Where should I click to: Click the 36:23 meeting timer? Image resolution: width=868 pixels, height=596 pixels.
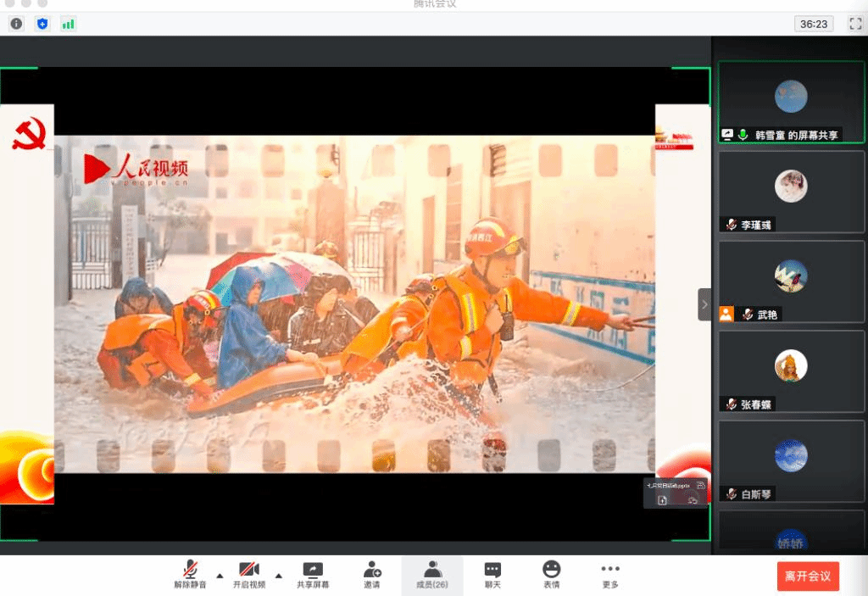pos(814,24)
